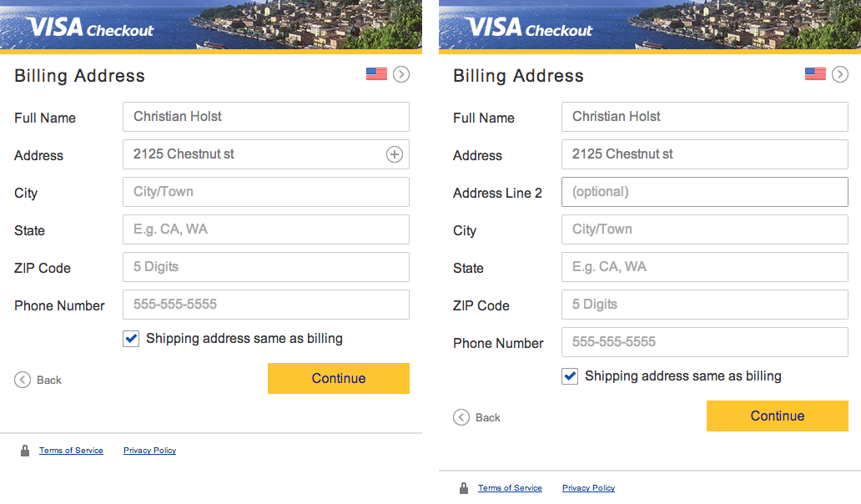Open country selector arrow in the left form

click(401, 74)
